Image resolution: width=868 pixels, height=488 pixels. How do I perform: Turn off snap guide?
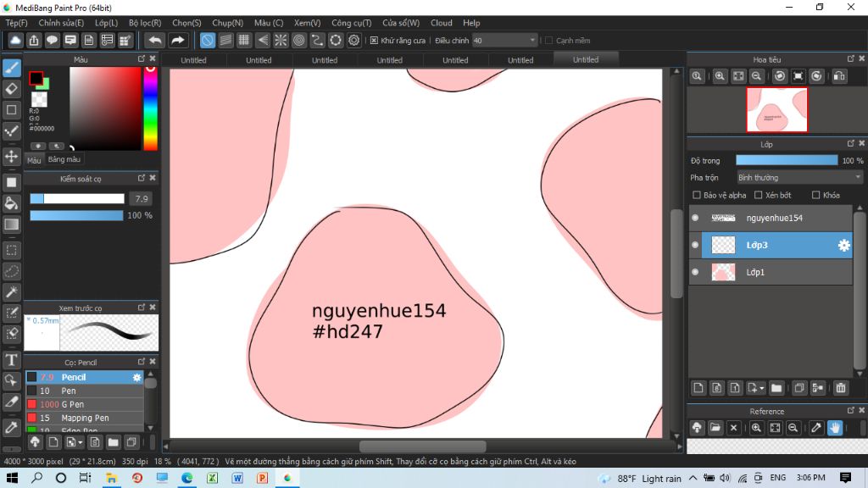click(208, 41)
